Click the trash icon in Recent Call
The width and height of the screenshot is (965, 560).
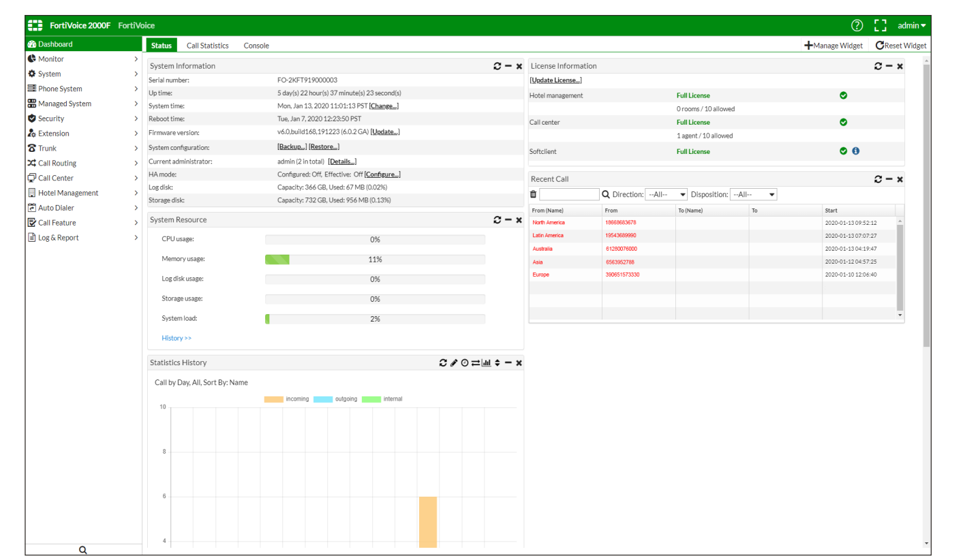[534, 195]
